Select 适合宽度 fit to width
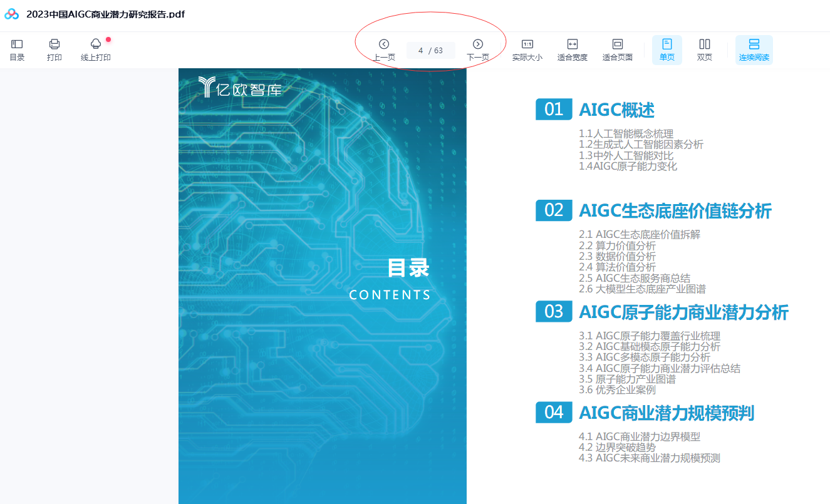830x504 pixels. (572, 49)
